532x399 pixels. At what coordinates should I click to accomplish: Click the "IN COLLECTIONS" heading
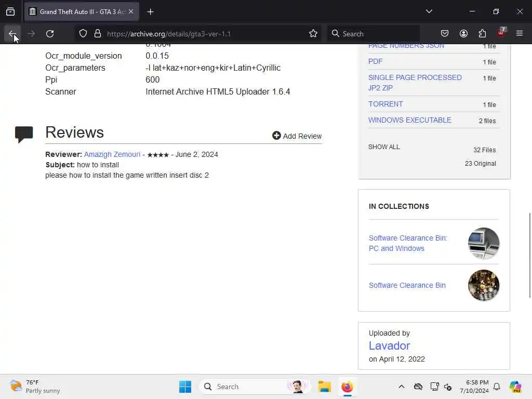click(399, 206)
